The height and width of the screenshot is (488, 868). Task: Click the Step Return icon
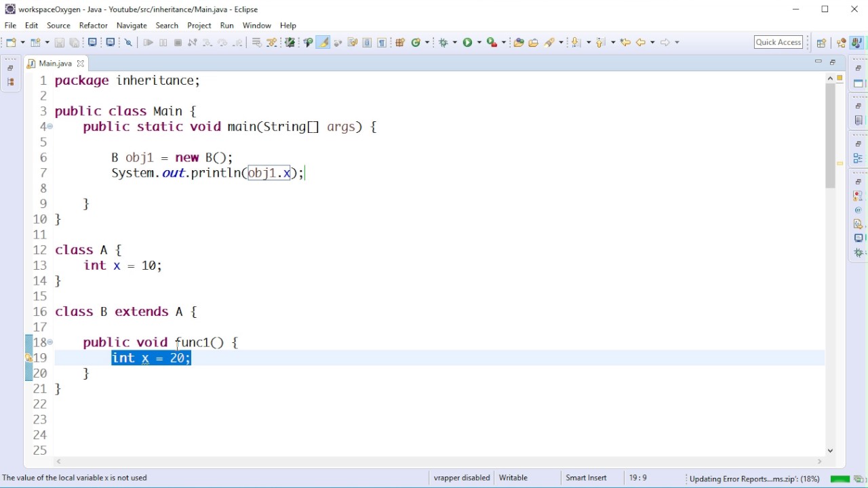pyautogui.click(x=238, y=42)
